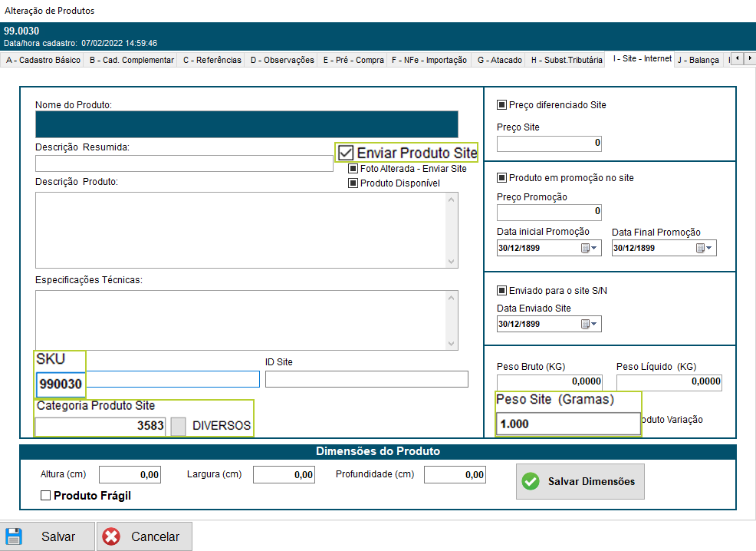Toggle the Produto em promoção no site checkbox

(502, 178)
